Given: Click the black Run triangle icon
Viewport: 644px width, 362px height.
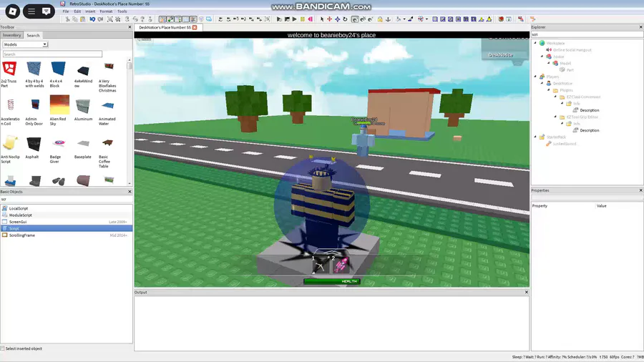Looking at the screenshot, I should click(x=295, y=19).
